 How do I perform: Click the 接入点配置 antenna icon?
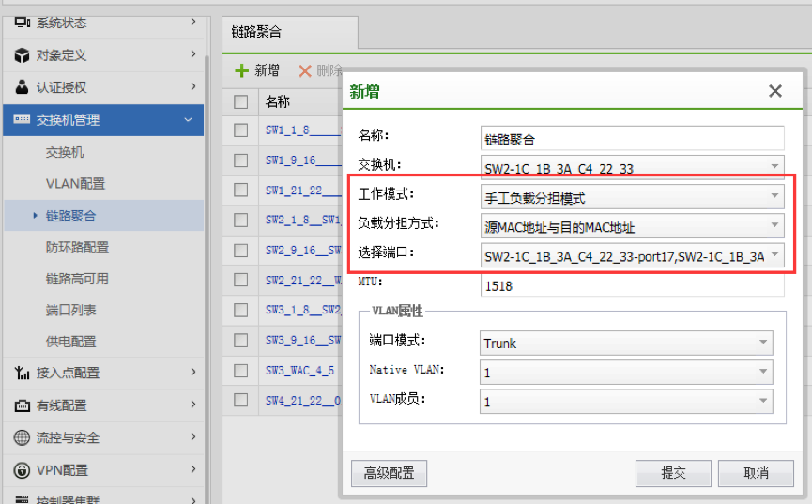(22, 373)
